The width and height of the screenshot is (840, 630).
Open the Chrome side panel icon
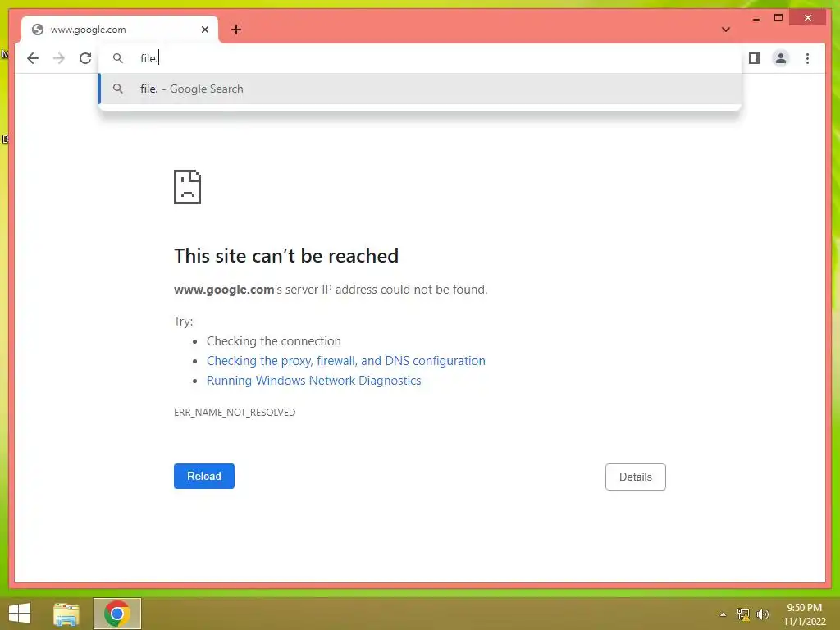point(755,58)
